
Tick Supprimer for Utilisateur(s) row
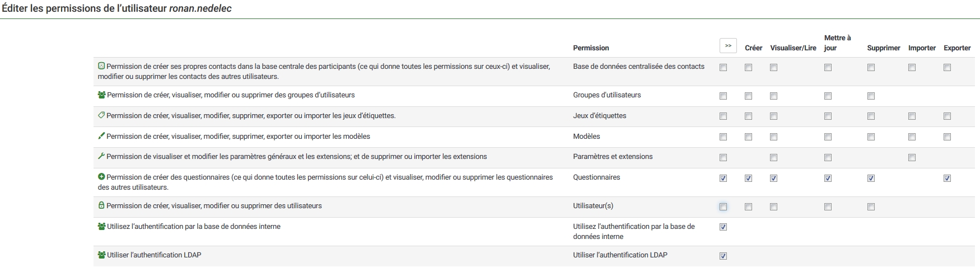point(871,207)
